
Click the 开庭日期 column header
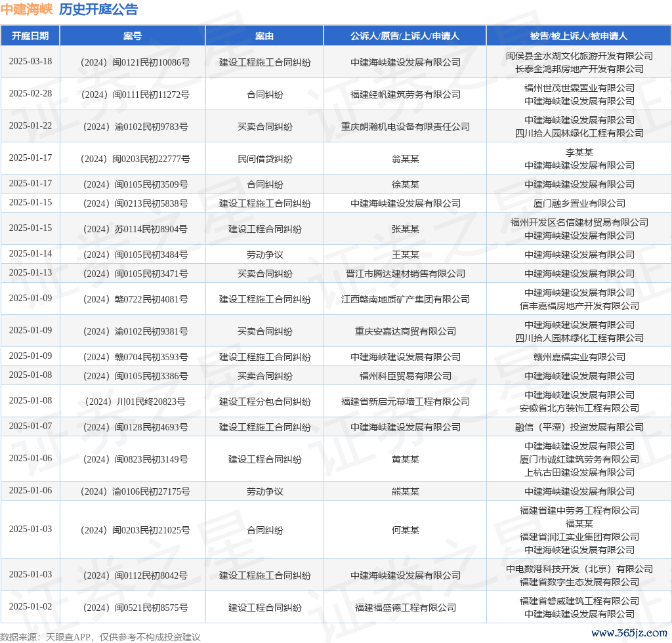(30, 36)
